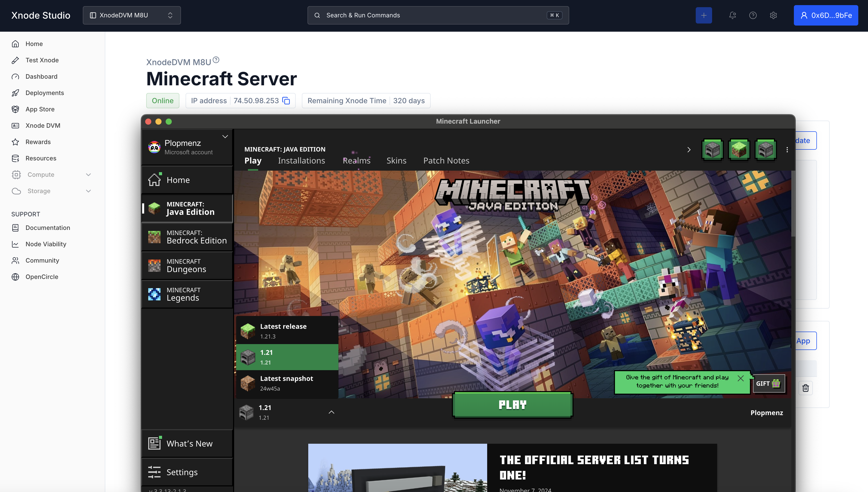Click the trash delete icon

(x=805, y=388)
